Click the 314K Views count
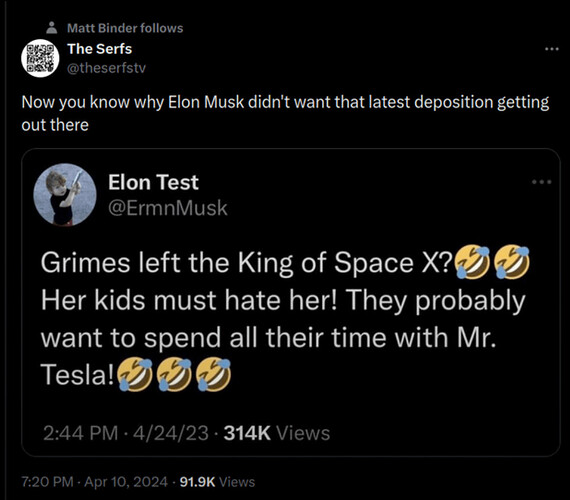 [277, 433]
